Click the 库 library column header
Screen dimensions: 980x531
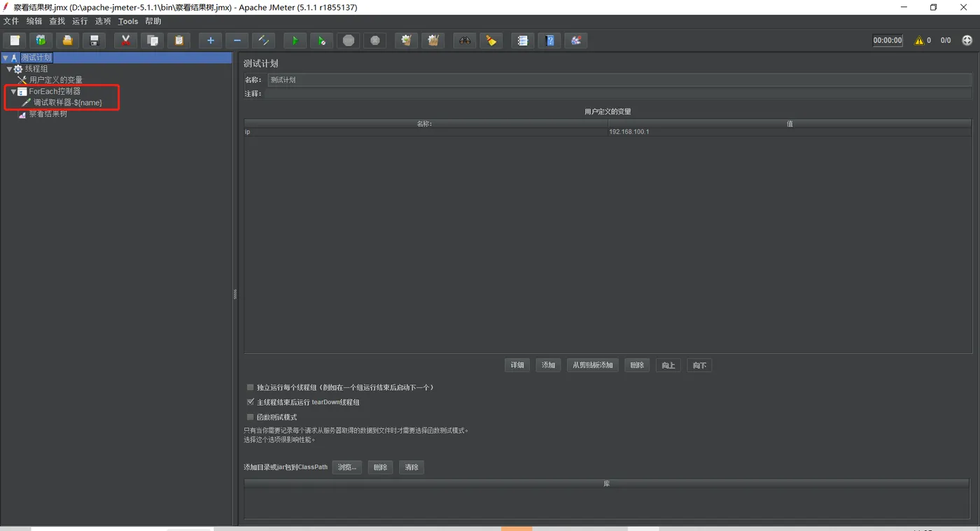[x=606, y=483]
